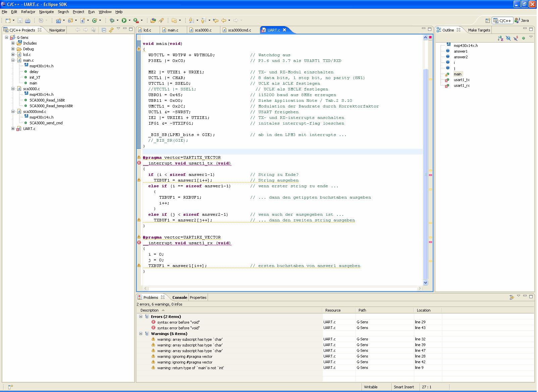This screenshot has width=538, height=392.
Task: Click the green Run button in toolbar
Action: 124,20
